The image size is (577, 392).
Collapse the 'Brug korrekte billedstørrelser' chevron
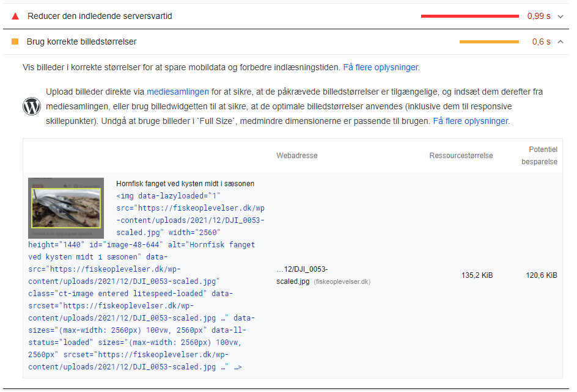click(x=560, y=42)
